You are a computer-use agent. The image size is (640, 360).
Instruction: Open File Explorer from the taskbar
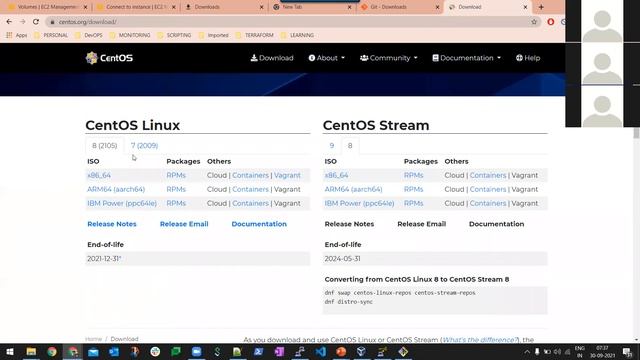31,351
